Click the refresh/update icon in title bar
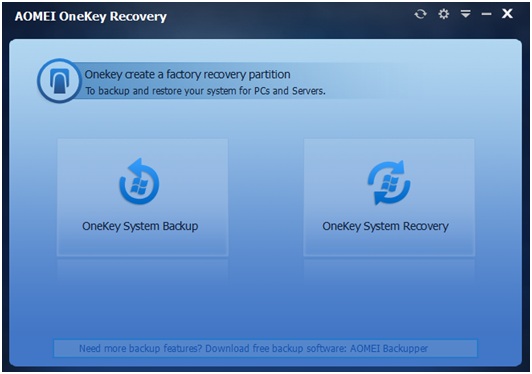Screen dimensions: 532x374 tap(420, 14)
